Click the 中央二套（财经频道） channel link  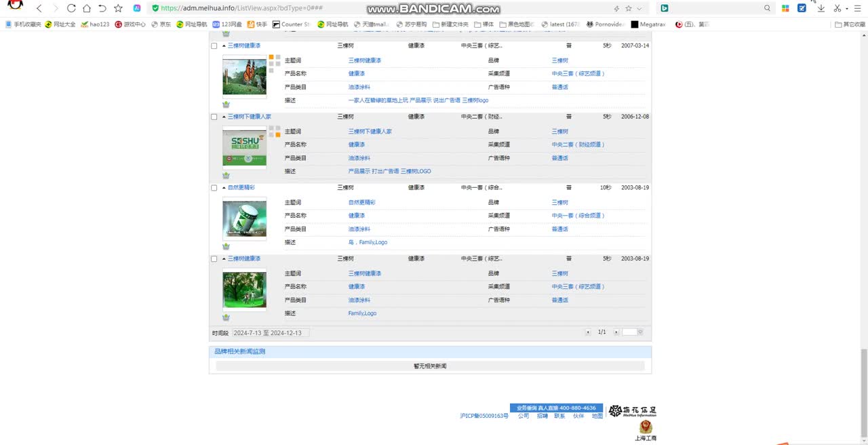578,144
